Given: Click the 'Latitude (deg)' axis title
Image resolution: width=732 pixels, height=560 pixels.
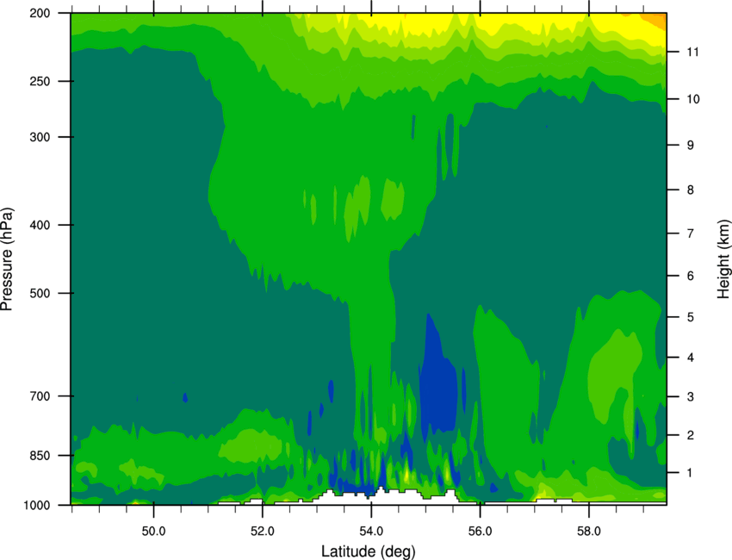Looking at the screenshot, I should pos(368,551).
